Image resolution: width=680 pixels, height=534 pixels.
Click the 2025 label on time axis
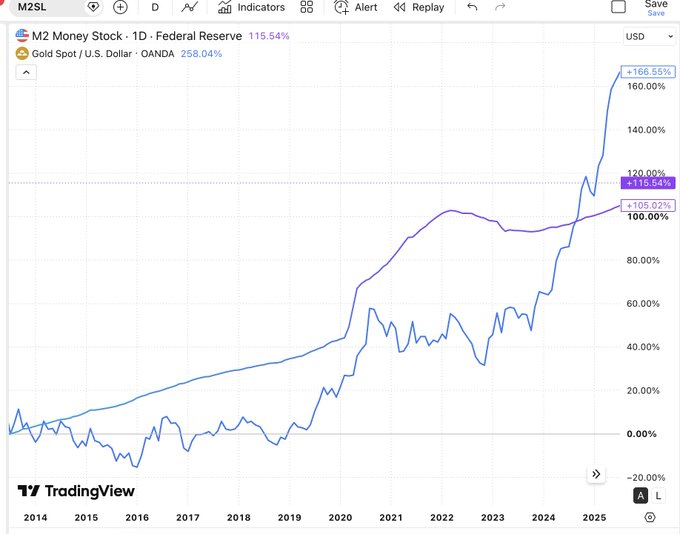(x=594, y=518)
